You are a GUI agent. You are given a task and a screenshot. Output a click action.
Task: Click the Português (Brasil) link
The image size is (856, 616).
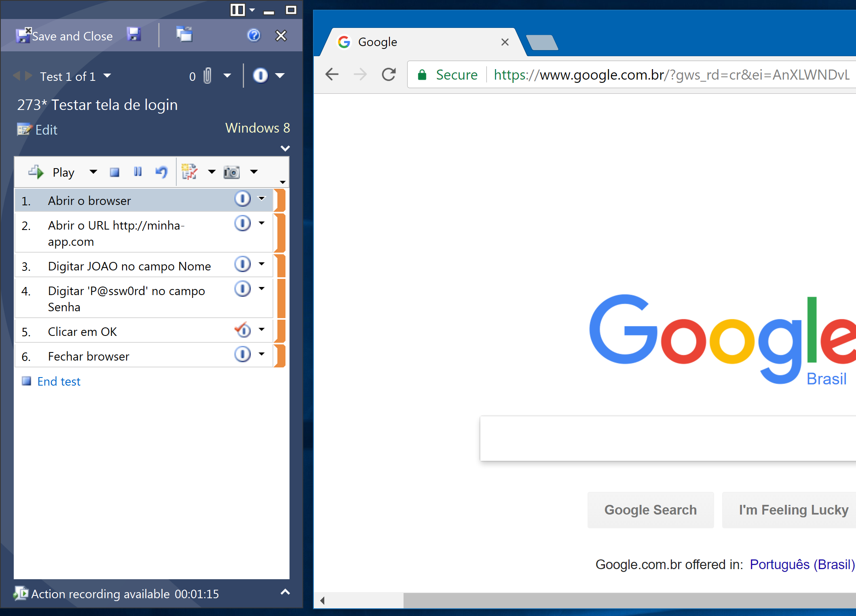pyautogui.click(x=803, y=564)
